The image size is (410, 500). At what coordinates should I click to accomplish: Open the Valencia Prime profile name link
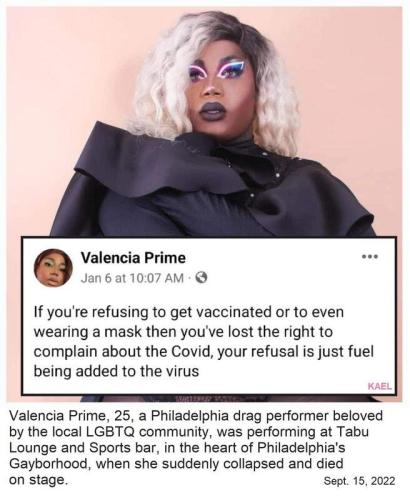pyautogui.click(x=133, y=258)
